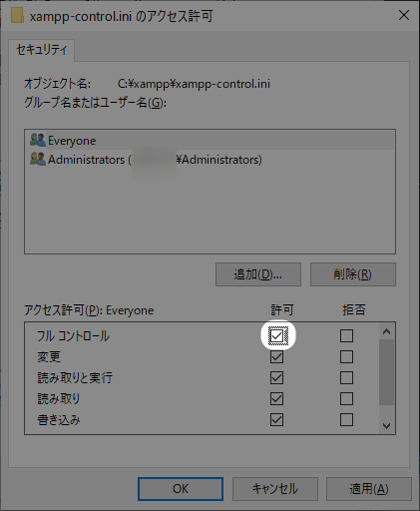The image size is (420, 511).
Task: Check the Deny box for 書き込み
Action: pyautogui.click(x=346, y=419)
